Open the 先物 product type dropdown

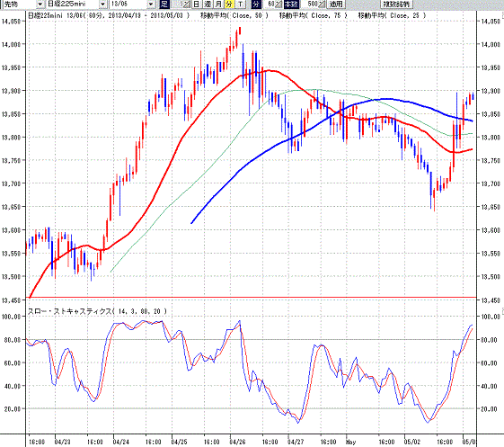[40, 4]
